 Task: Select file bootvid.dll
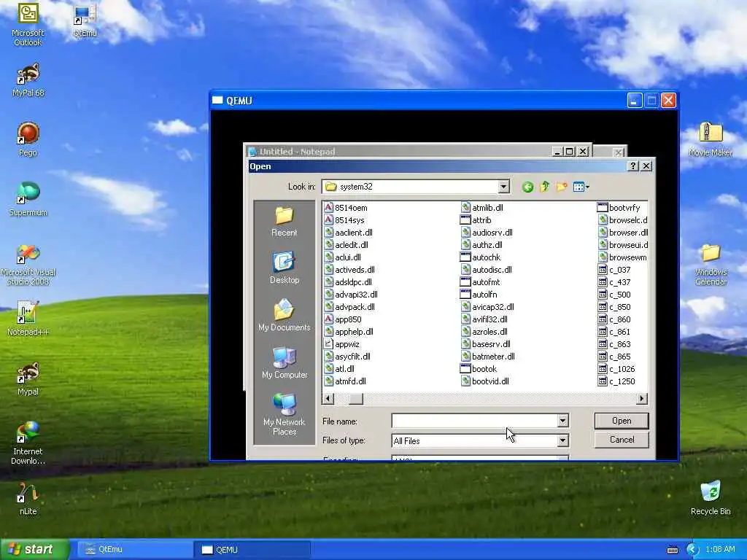pyautogui.click(x=485, y=381)
